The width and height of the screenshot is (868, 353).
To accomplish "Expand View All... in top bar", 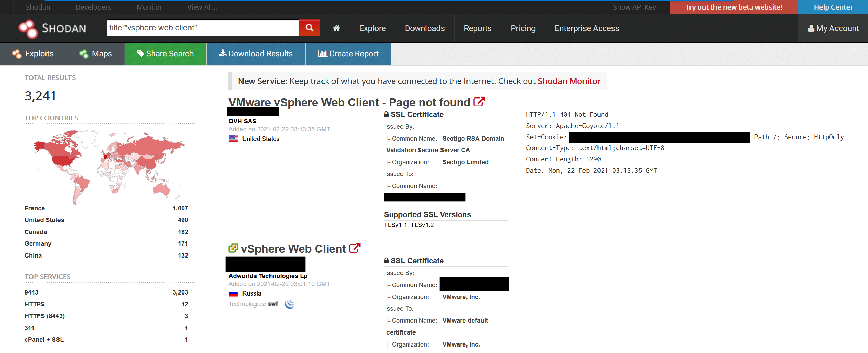I will tap(202, 7).
